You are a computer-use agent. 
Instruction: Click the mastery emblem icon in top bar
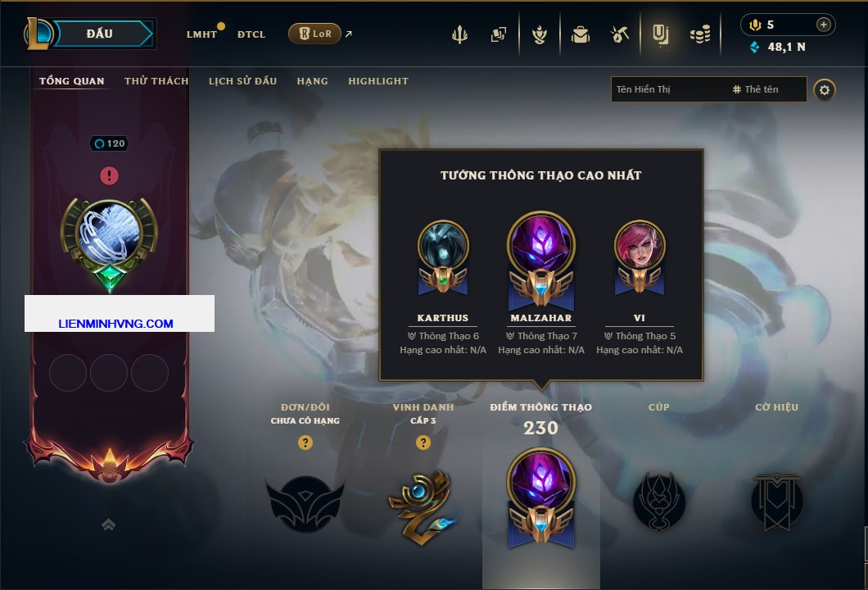(539, 34)
